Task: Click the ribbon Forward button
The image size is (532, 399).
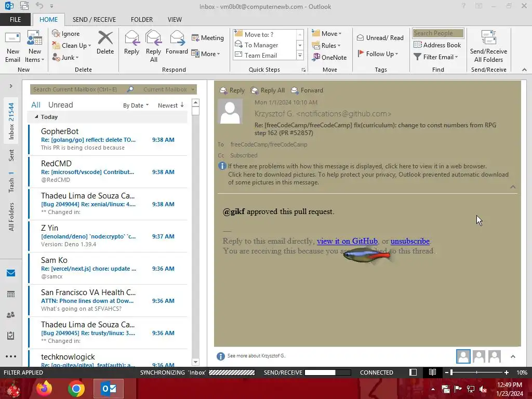Action: [177, 43]
